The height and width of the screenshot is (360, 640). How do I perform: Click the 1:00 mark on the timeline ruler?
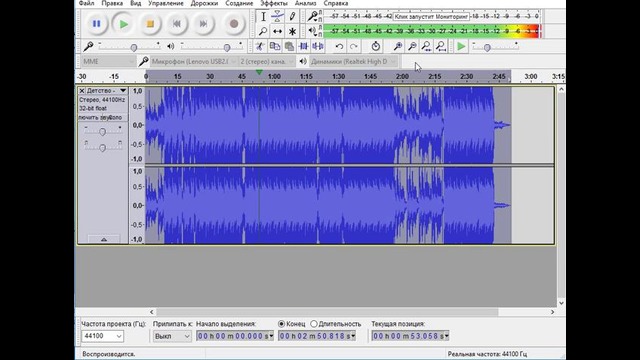coord(274,77)
